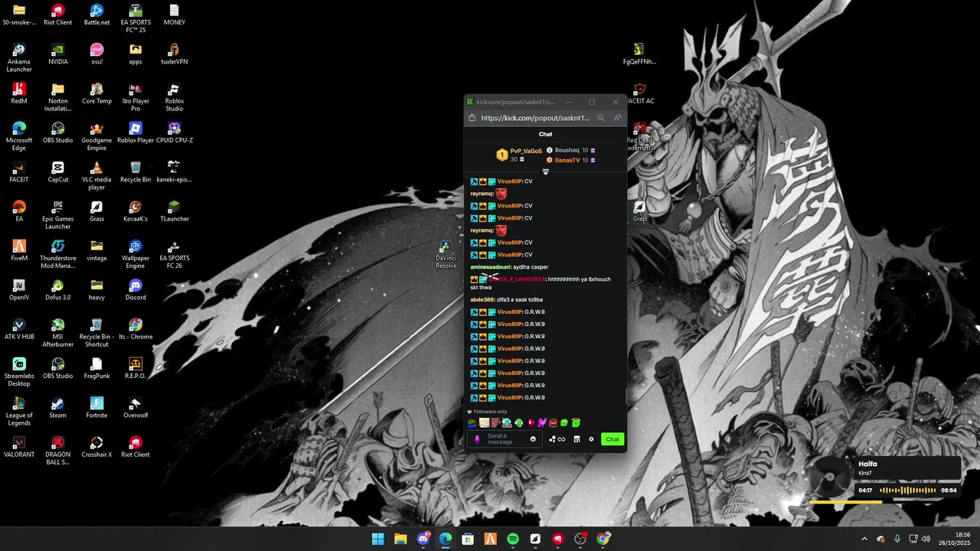980x551 pixels.
Task: Open League of Legends shortcut
Action: [19, 412]
